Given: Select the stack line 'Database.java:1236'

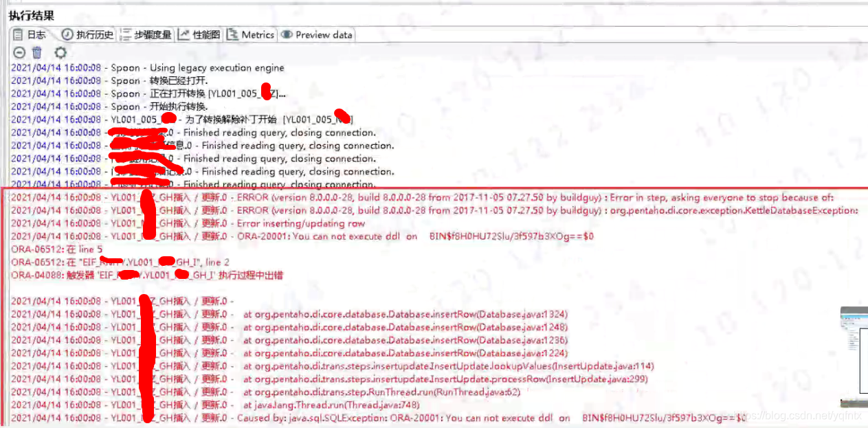Looking at the screenshot, I should pos(289,340).
